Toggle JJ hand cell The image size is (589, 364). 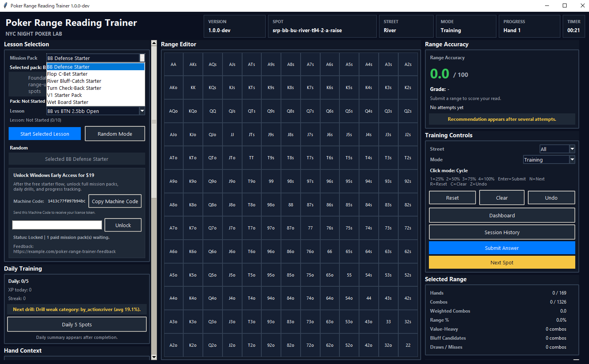232,135
